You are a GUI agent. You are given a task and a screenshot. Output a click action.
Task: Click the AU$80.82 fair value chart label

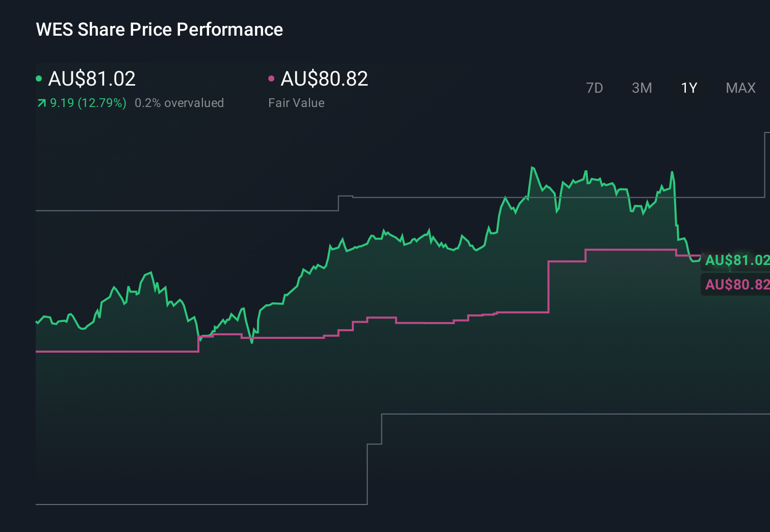(x=736, y=285)
